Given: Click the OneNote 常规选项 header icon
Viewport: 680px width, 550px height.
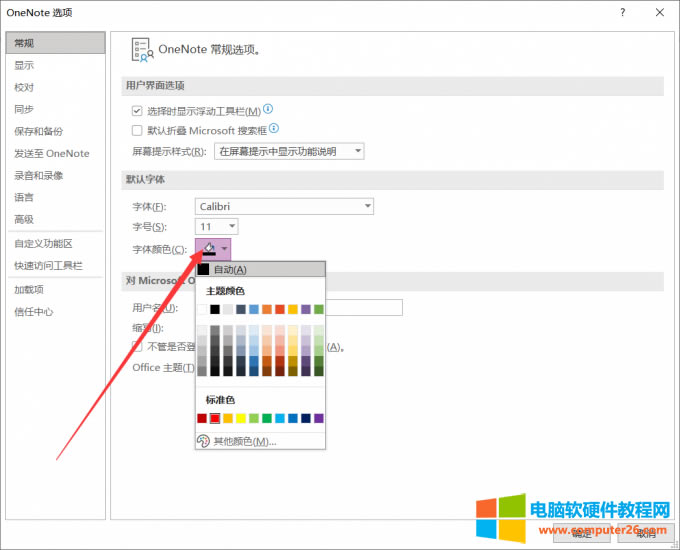Looking at the screenshot, I should pos(142,49).
